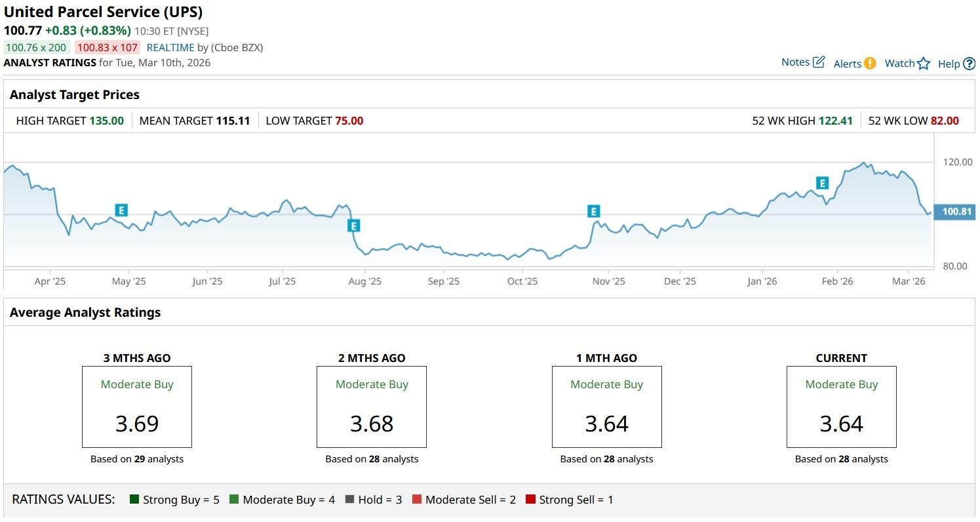Click the REALTIME quote link
Viewport: 980px width, 522px height.
tap(170, 47)
